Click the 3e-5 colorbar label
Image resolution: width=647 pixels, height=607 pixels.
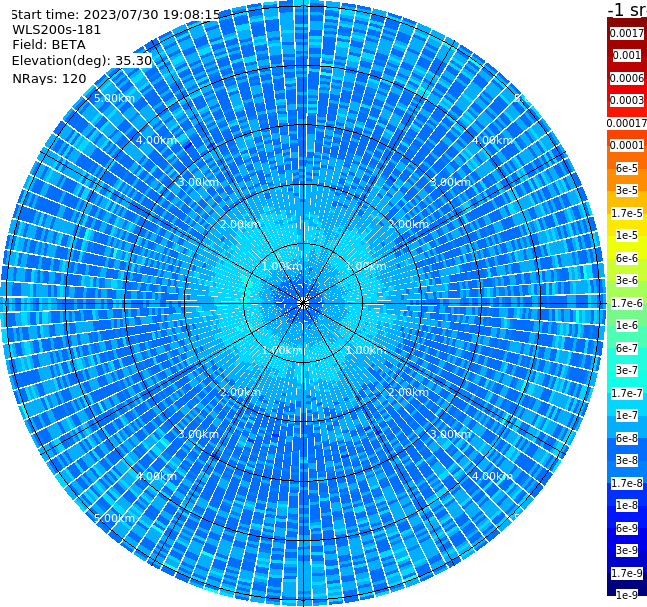pos(627,190)
